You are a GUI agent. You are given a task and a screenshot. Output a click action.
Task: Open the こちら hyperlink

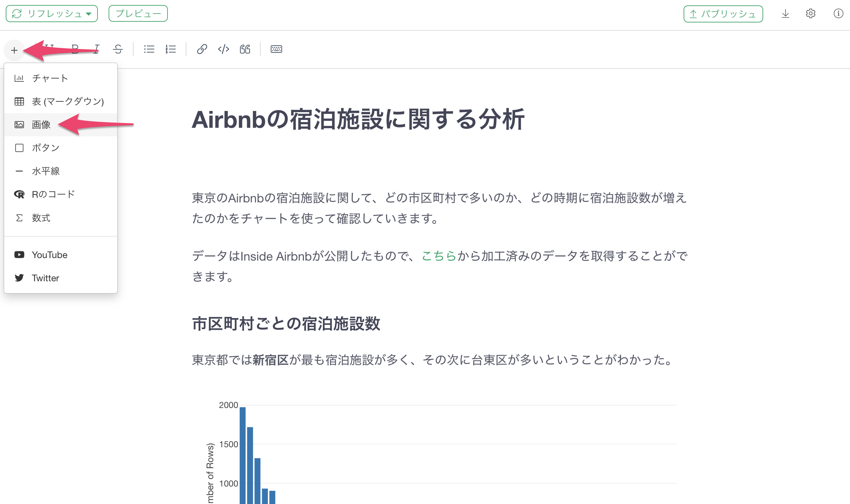439,256
